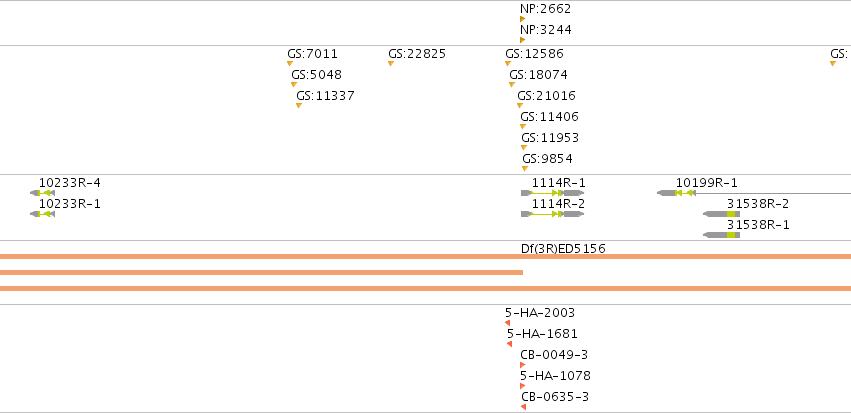Open the GS:9854 feature label
The width and height of the screenshot is (851, 413).
pyautogui.click(x=547, y=159)
